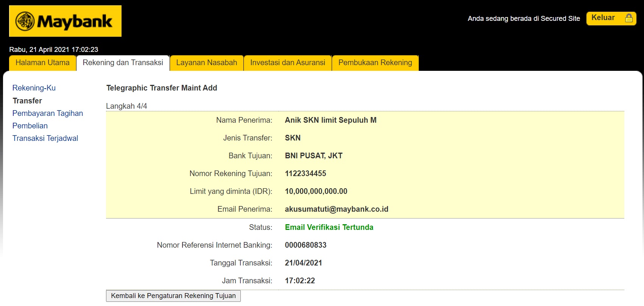Log out with the Keluar button
Viewport: 644px width, 306px height.
click(x=611, y=18)
